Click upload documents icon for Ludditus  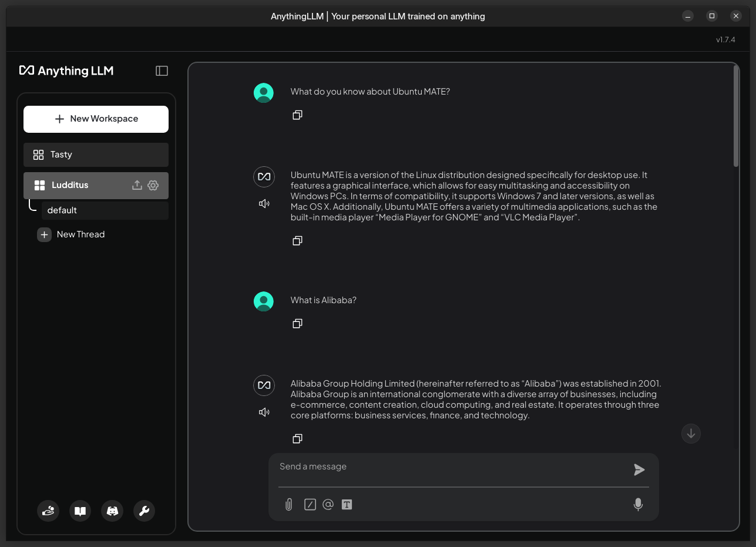[x=137, y=185]
